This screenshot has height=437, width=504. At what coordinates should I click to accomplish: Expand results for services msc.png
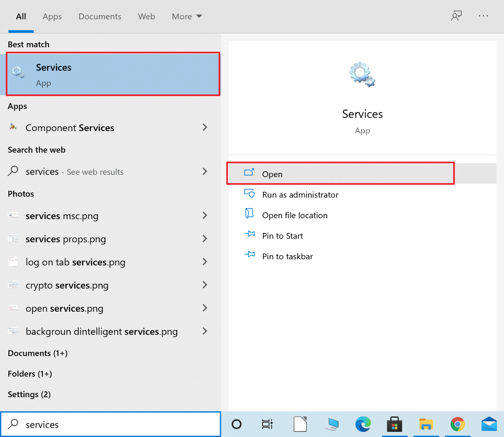(205, 215)
